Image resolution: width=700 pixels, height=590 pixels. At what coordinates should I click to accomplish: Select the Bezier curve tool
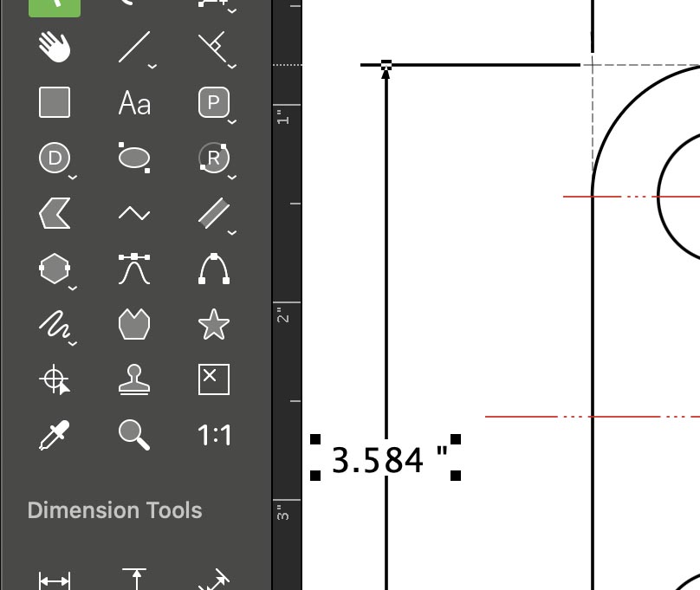tap(134, 269)
